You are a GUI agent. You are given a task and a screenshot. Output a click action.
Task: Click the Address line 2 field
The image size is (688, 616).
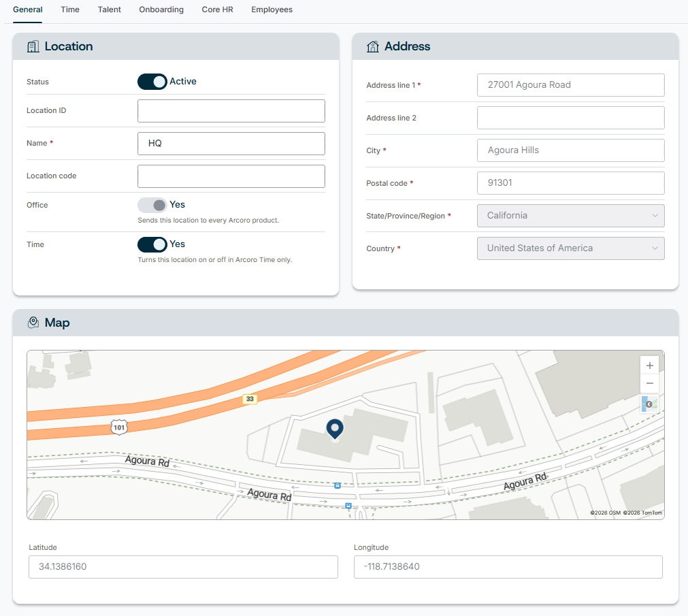pos(570,118)
